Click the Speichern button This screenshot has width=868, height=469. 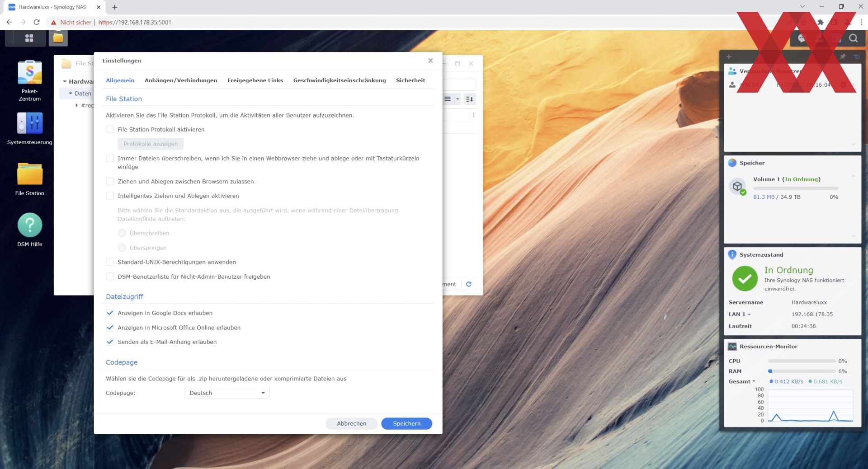[406, 424]
